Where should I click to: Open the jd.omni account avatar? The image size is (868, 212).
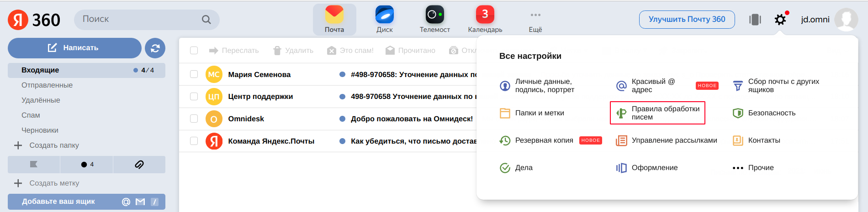coord(846,20)
